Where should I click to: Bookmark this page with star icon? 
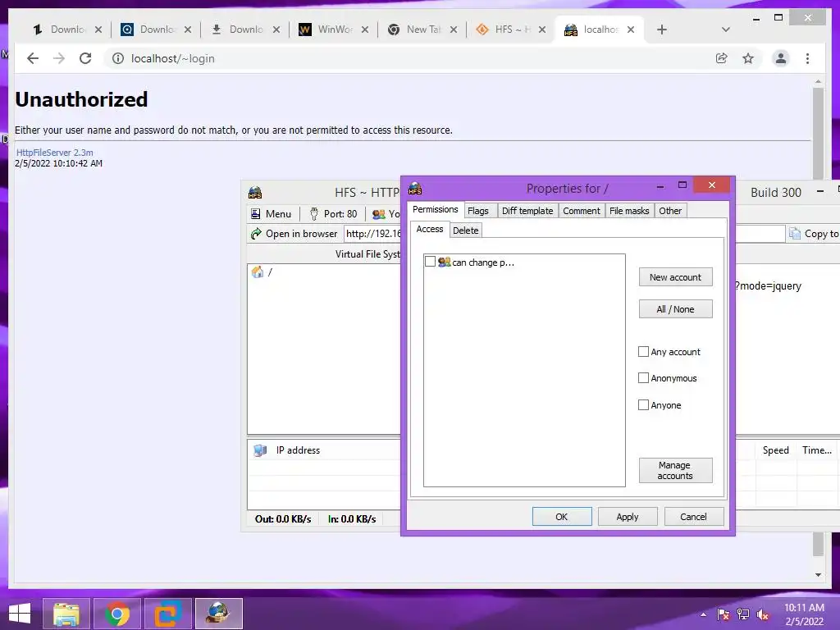click(x=748, y=58)
